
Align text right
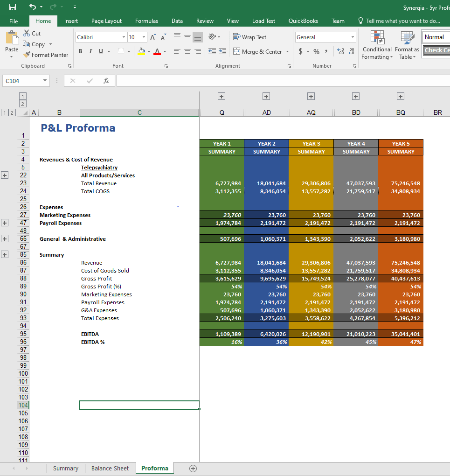pyautogui.click(x=198, y=52)
